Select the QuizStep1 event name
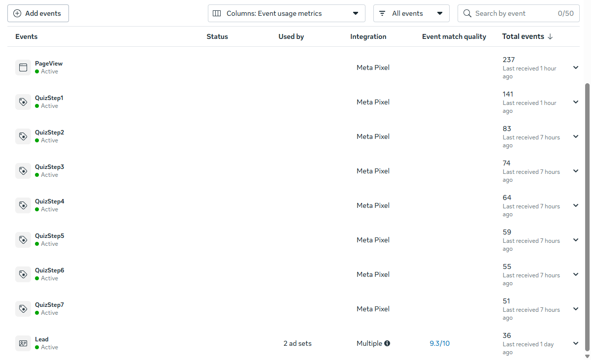Viewport: 595px width, 364px height. 49,98
